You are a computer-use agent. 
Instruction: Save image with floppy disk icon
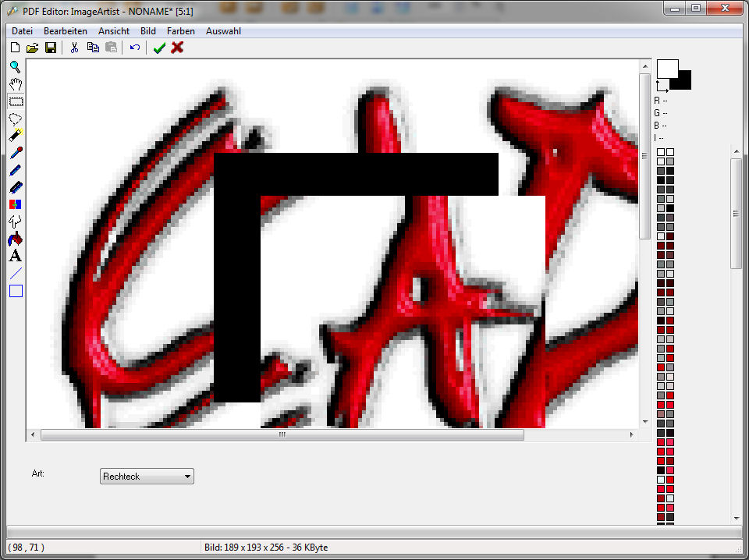click(x=51, y=48)
